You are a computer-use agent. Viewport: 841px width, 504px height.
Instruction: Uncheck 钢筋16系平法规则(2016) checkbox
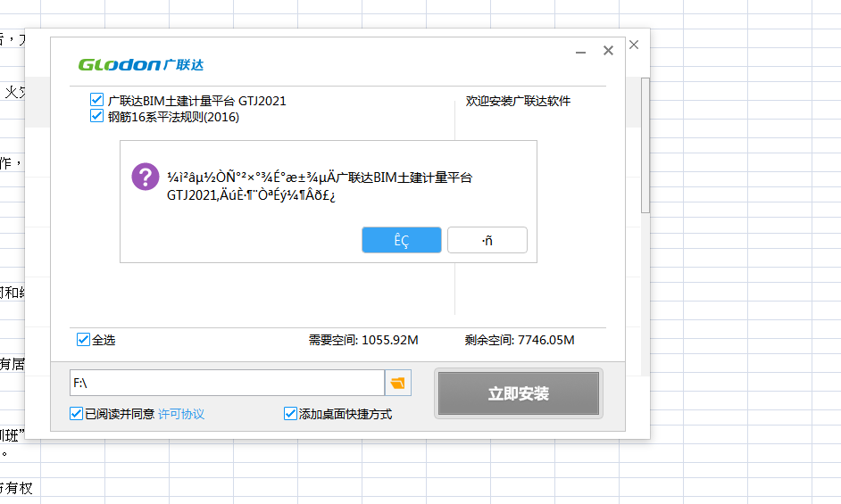(x=96, y=116)
